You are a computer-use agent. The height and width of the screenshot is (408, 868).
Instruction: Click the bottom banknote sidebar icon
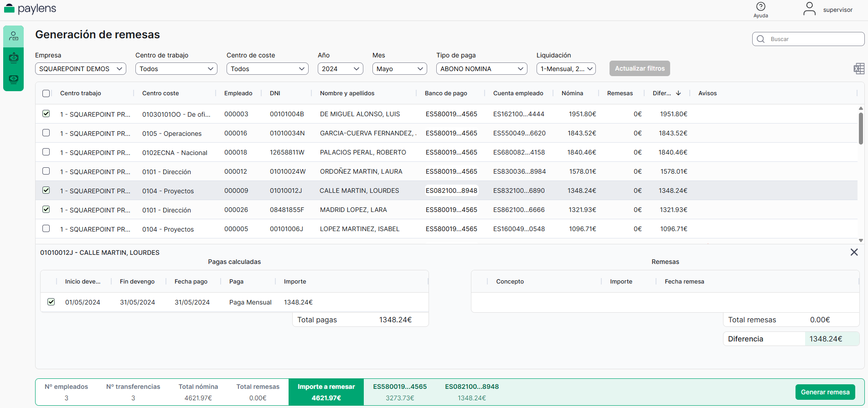click(14, 79)
